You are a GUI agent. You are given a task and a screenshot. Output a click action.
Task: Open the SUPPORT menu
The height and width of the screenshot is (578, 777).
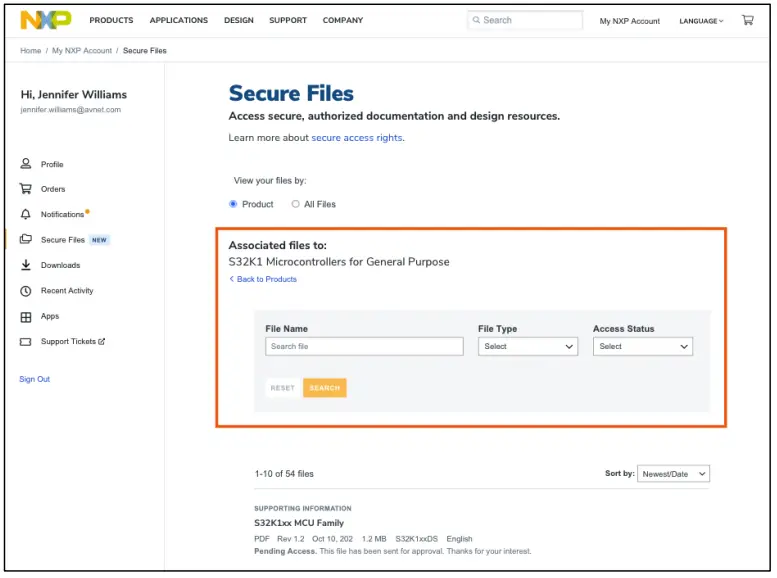coord(288,20)
